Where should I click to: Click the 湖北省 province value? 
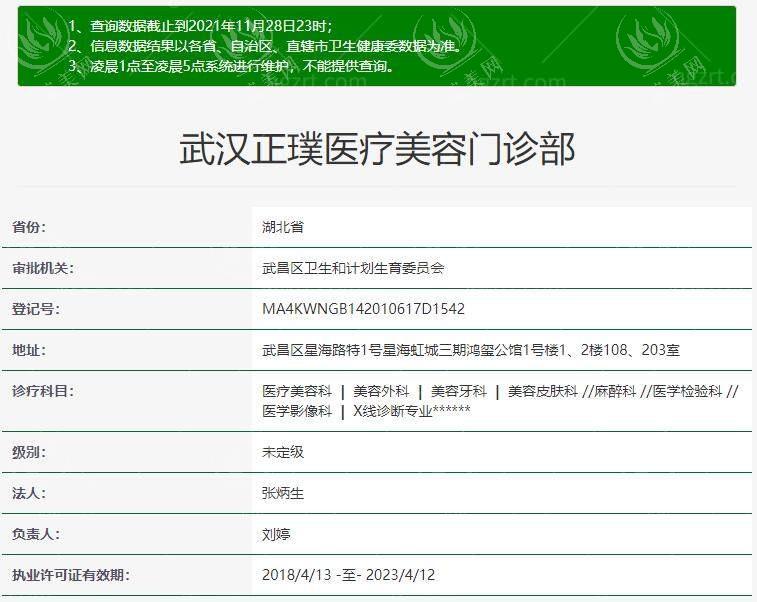283,227
